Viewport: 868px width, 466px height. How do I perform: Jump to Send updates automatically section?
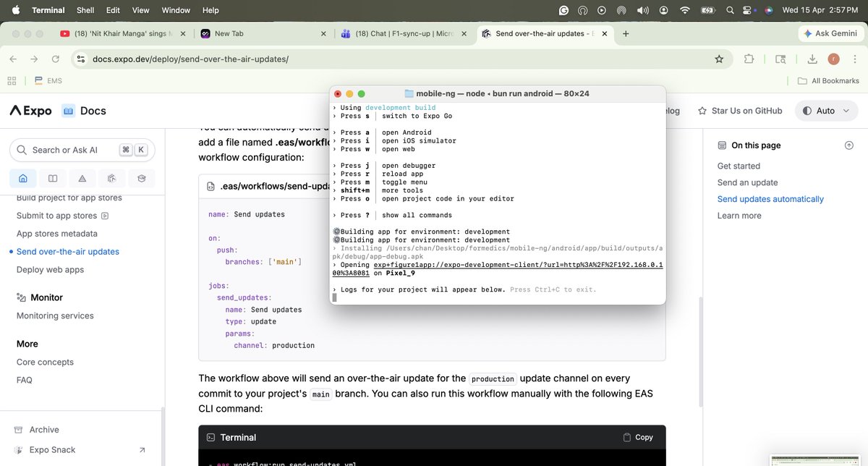[770, 199]
